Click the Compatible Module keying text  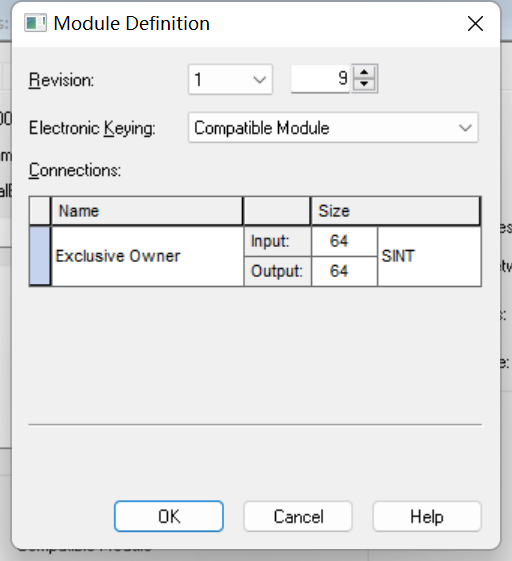[262, 128]
